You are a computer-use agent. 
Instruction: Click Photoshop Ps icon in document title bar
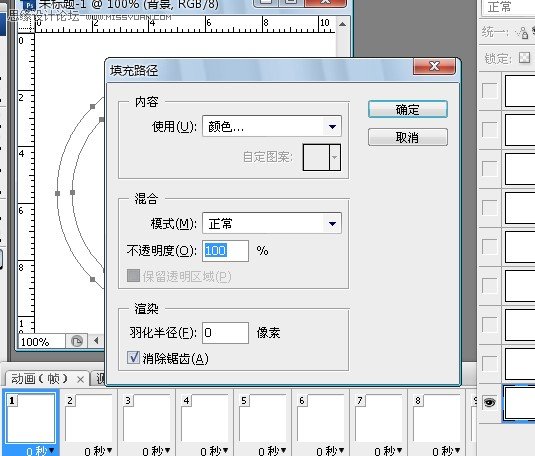tap(29, 5)
